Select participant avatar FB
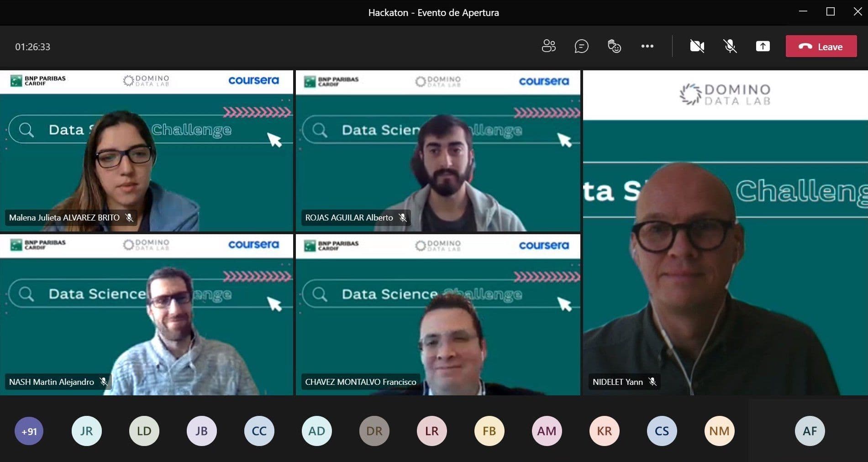The height and width of the screenshot is (462, 868). coord(489,431)
